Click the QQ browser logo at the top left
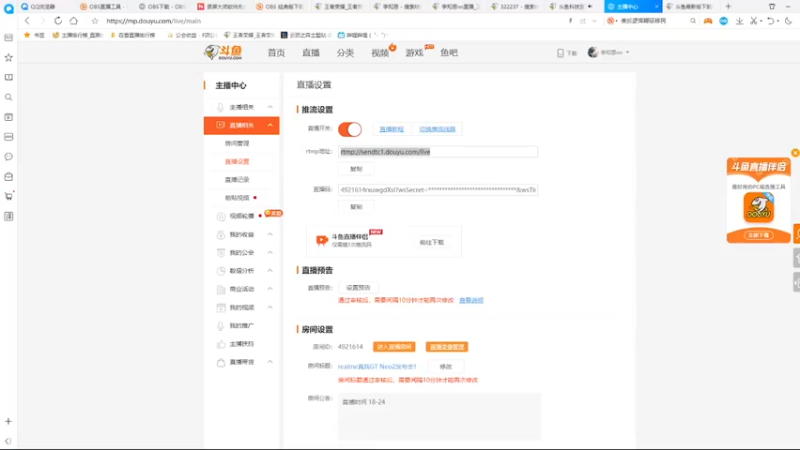 pos(9,9)
